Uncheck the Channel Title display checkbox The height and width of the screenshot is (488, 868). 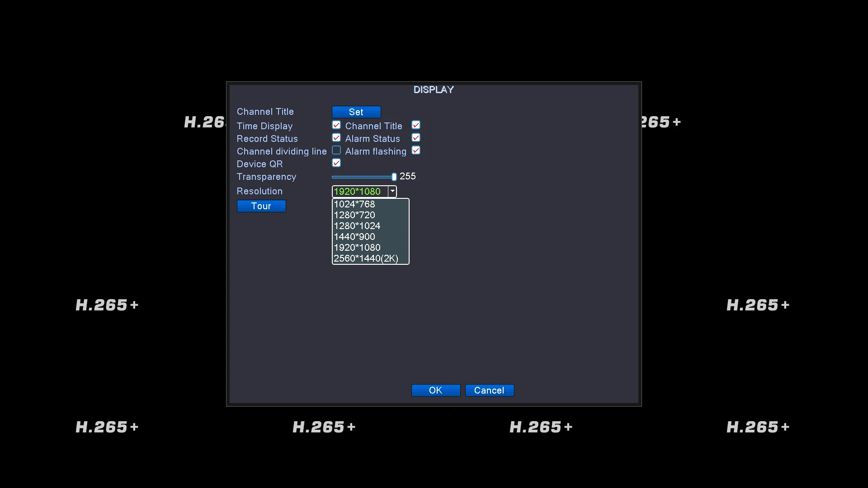pos(416,125)
